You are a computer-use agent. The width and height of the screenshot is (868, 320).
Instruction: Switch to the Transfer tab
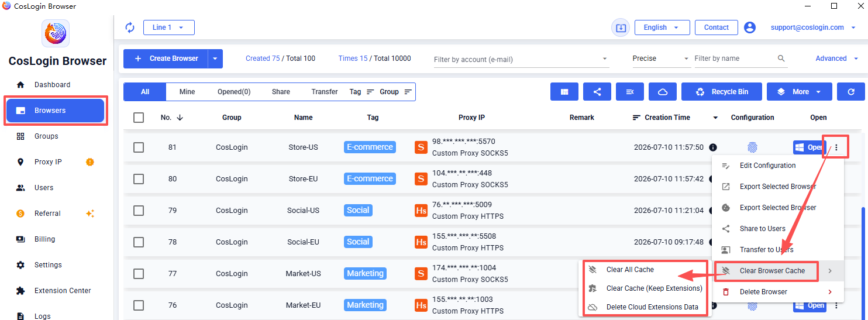[325, 92]
